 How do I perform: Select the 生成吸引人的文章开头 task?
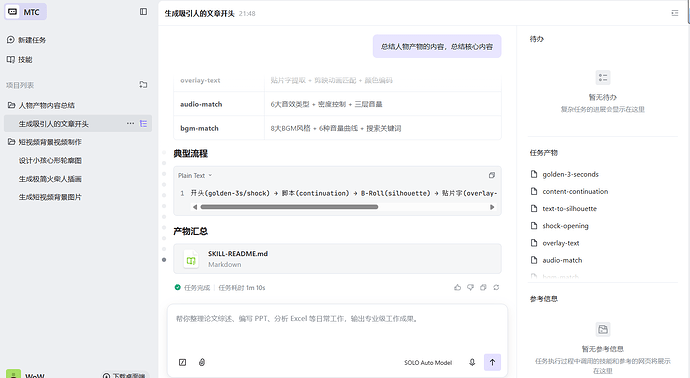(54, 124)
